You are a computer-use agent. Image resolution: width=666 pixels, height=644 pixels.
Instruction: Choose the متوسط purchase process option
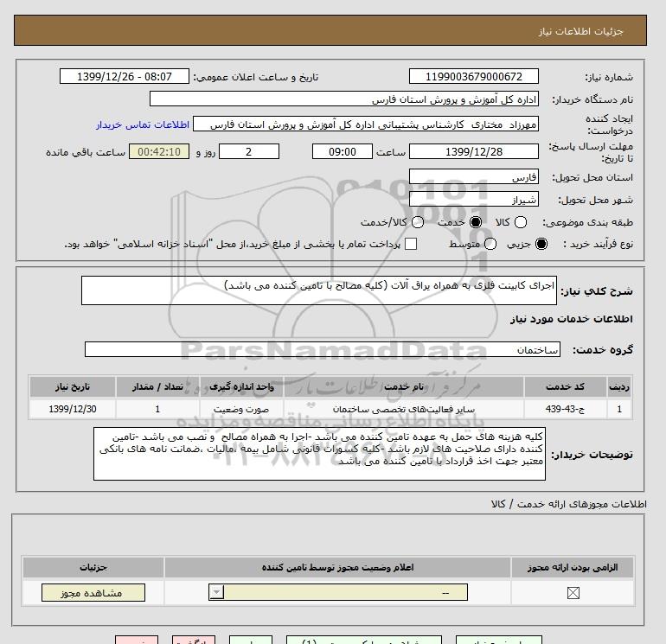coord(490,244)
